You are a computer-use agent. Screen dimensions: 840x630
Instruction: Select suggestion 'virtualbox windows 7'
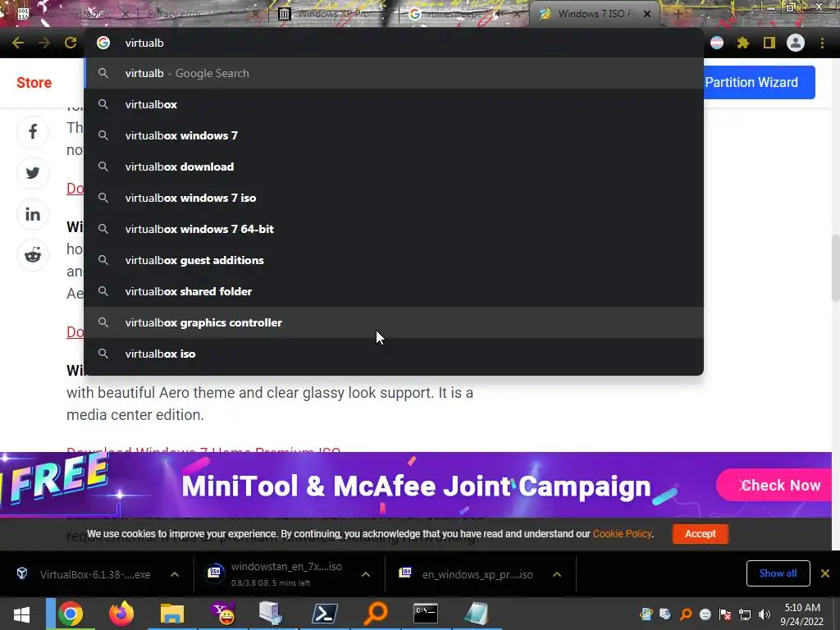coord(394,135)
